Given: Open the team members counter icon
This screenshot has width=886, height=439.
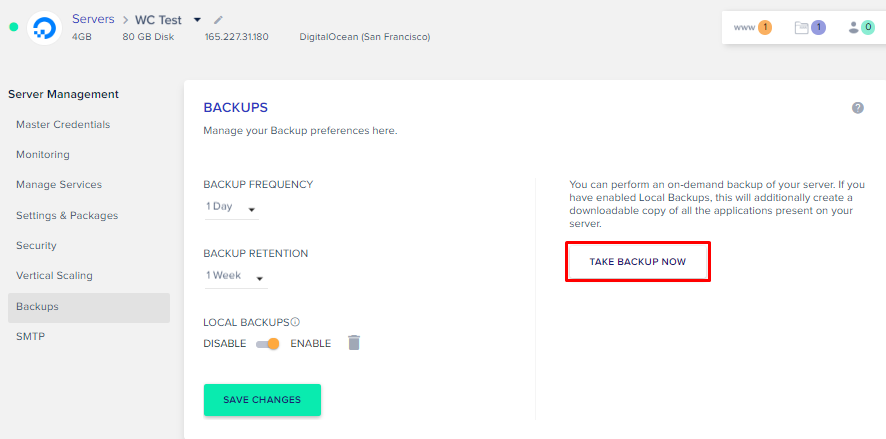Looking at the screenshot, I should tap(862, 27).
